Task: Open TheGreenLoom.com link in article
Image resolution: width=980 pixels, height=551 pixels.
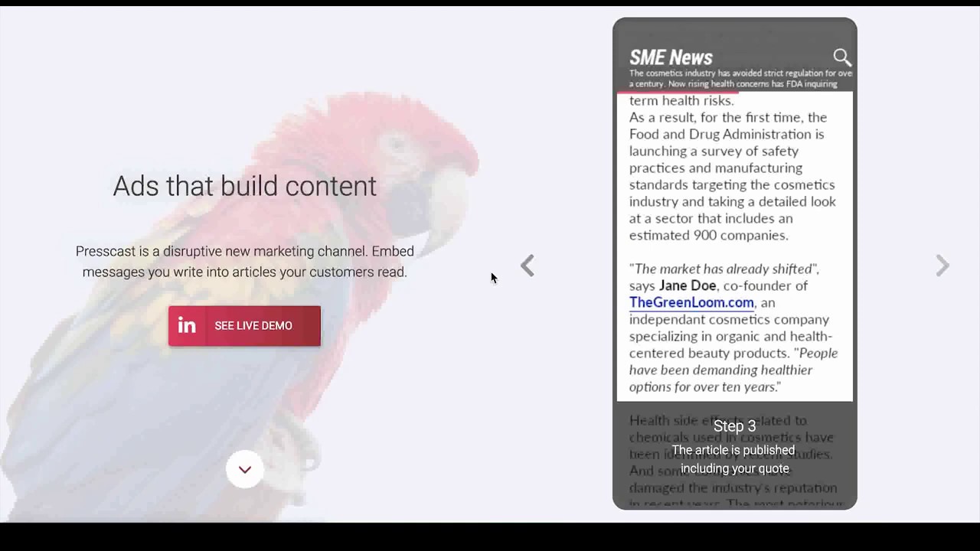Action: click(691, 302)
